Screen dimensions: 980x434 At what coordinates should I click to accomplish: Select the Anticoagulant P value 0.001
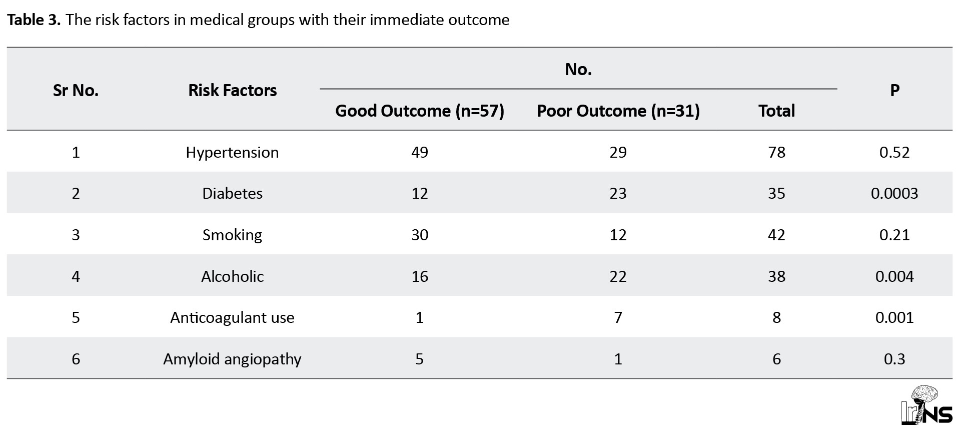click(894, 317)
